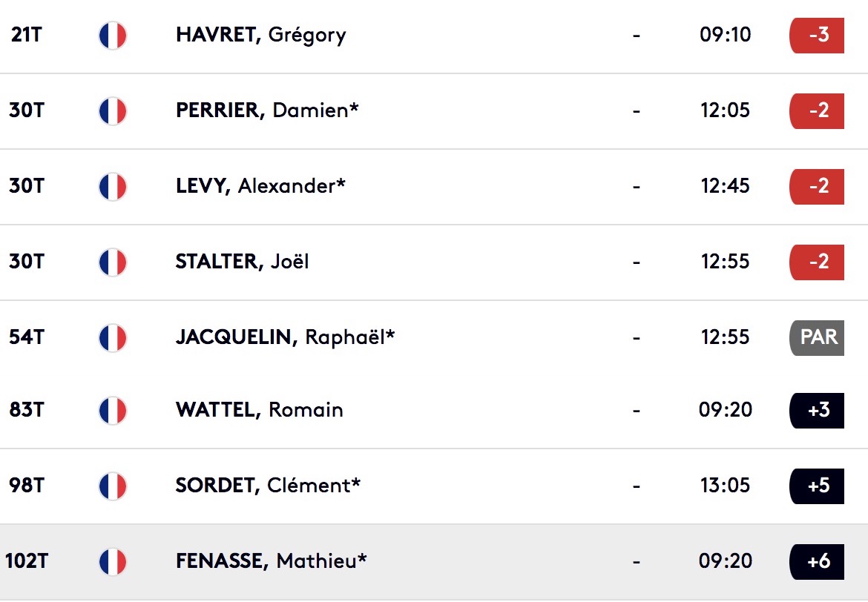
Task: Click the French flag beside WATTEL, Romain
Action: [113, 411]
